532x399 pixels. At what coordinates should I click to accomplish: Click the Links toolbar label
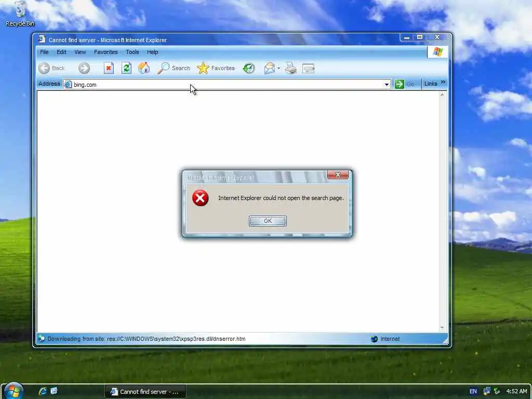click(431, 84)
